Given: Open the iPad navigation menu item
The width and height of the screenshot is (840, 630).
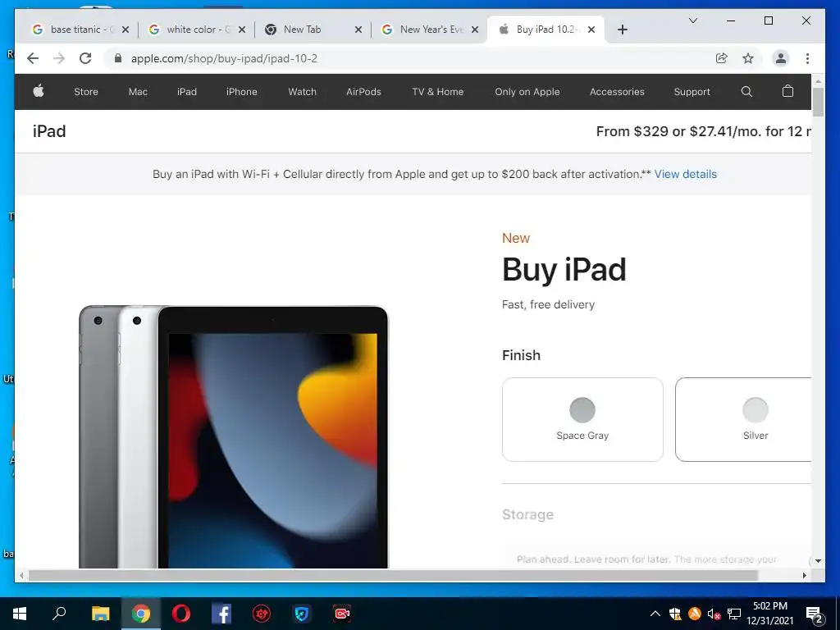Looking at the screenshot, I should pos(187,92).
